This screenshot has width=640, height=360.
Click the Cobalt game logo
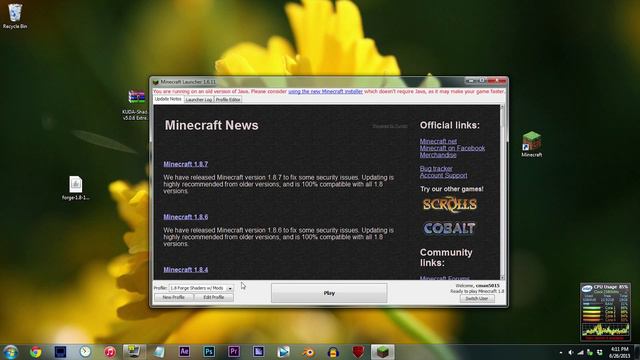pyautogui.click(x=449, y=228)
